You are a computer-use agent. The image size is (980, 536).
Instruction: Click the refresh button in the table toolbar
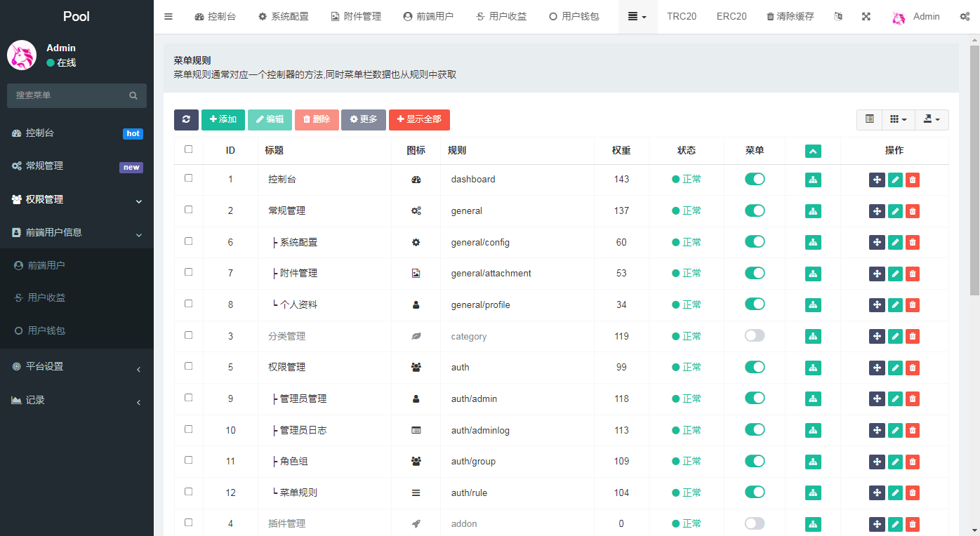186,119
